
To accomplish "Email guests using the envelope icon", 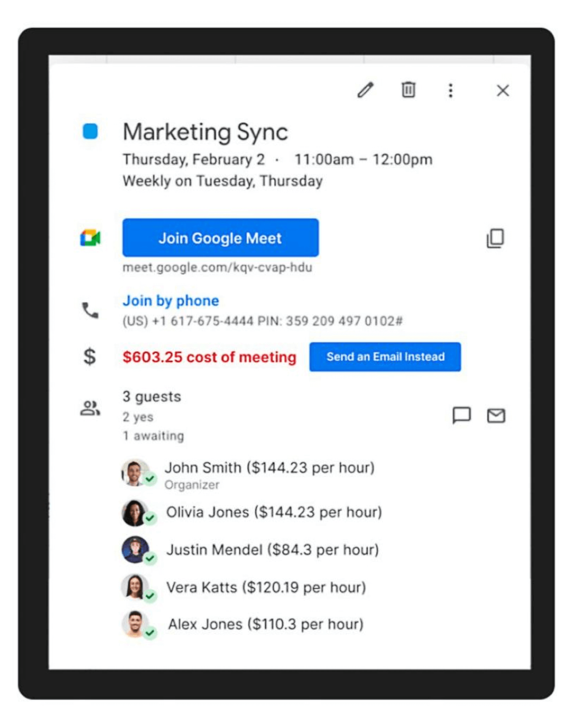I will point(496,416).
